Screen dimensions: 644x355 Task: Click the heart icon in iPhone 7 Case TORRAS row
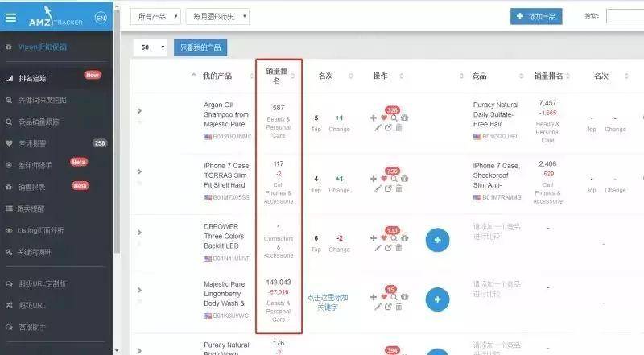point(384,179)
